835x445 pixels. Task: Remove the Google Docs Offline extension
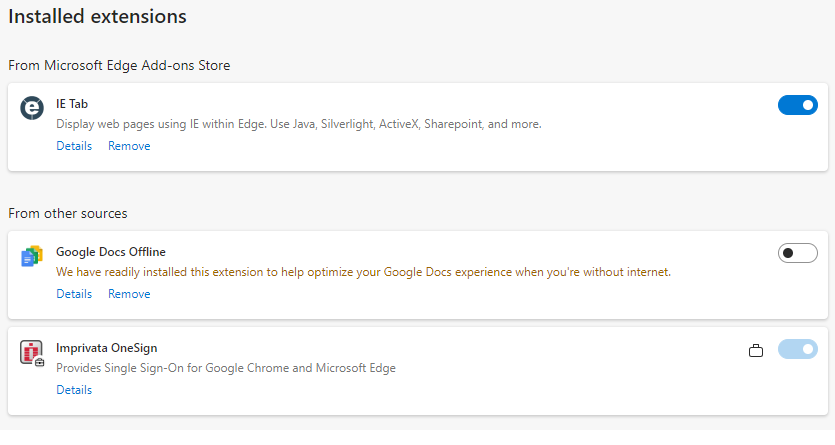tap(129, 294)
